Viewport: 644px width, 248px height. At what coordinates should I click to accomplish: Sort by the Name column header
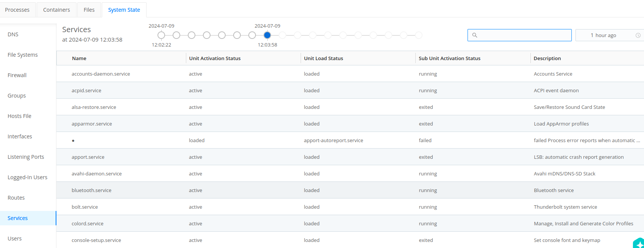[79, 58]
